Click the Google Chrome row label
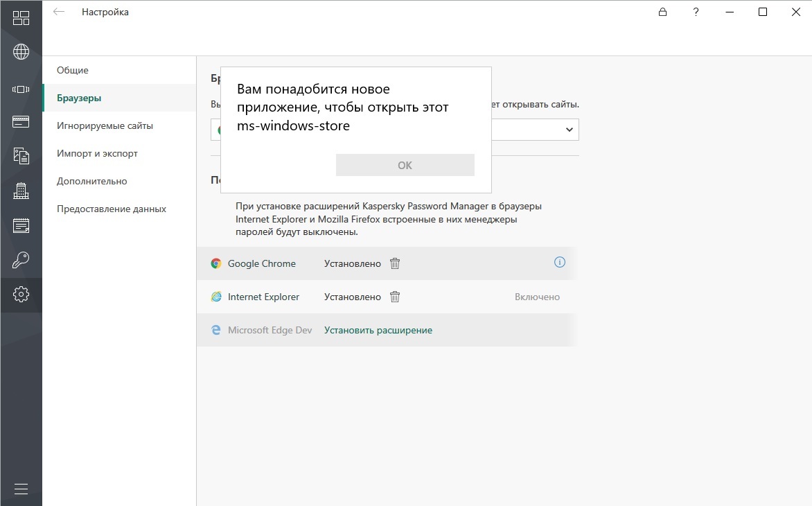The height and width of the screenshot is (506, 812). 261,263
